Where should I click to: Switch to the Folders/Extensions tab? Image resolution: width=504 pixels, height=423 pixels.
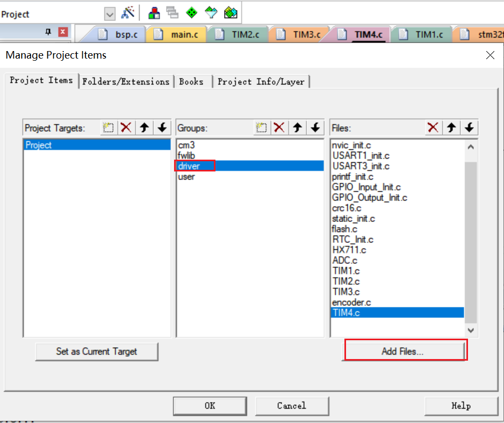(126, 81)
